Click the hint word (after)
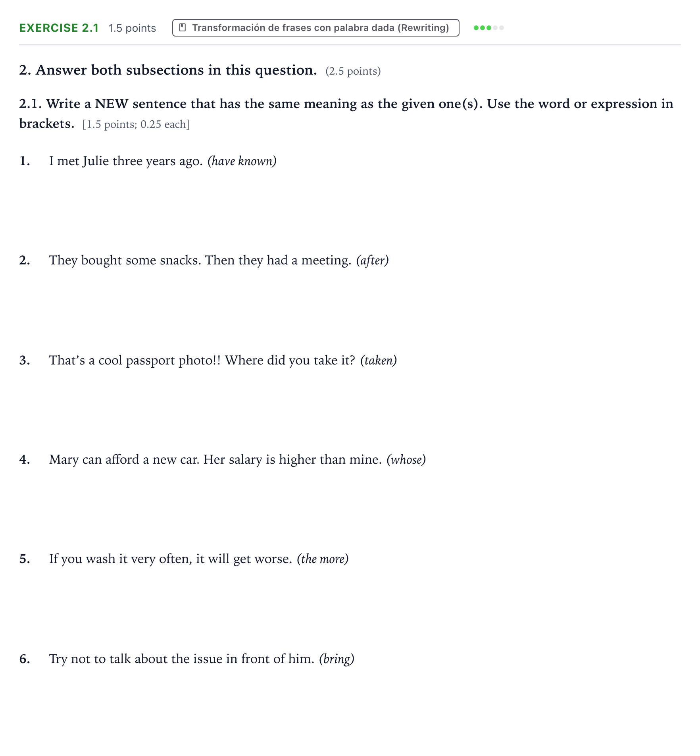Viewport: 700px width, 756px height. click(372, 260)
